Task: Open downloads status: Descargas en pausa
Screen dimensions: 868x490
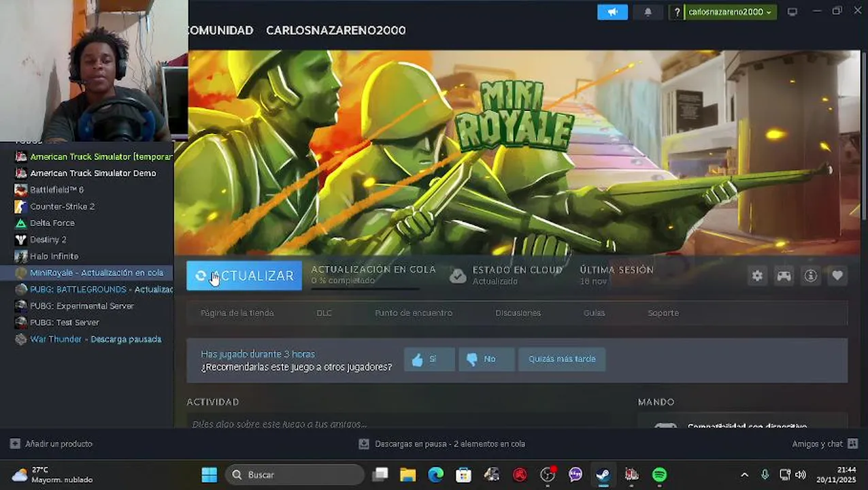Action: pyautogui.click(x=442, y=444)
